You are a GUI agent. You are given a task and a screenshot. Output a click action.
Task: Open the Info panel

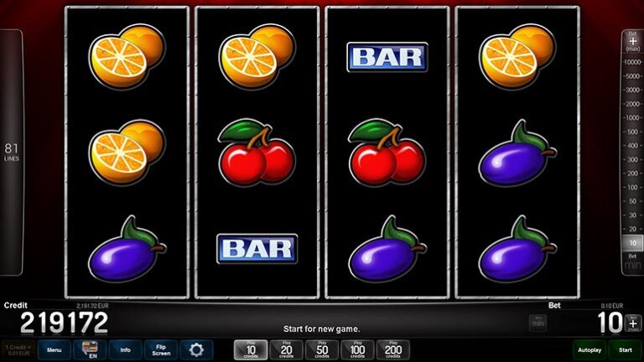click(125, 349)
